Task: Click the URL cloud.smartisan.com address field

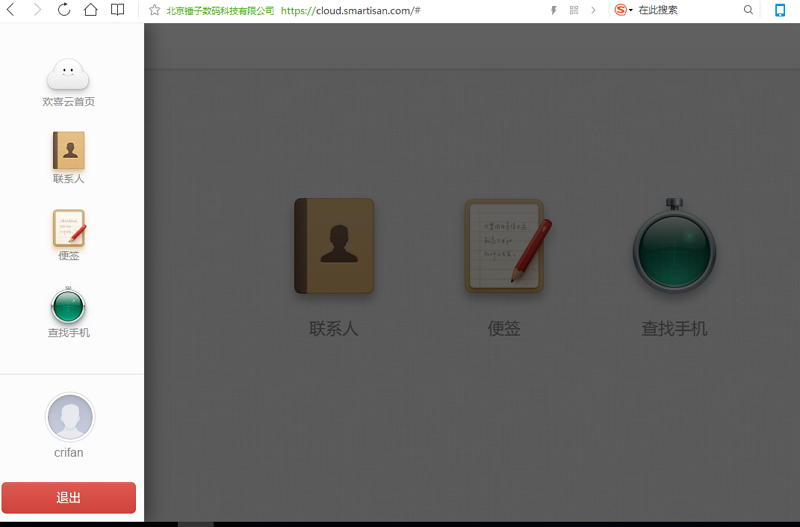Action: 351,11
